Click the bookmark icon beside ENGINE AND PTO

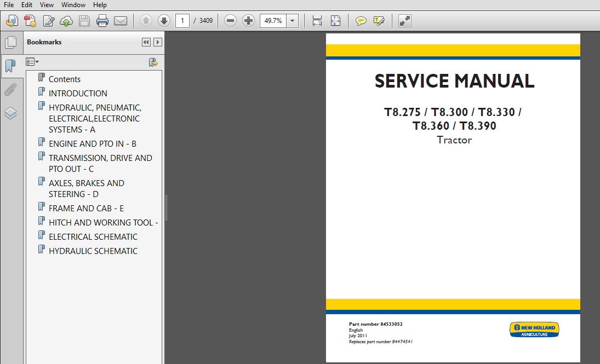[41, 142]
